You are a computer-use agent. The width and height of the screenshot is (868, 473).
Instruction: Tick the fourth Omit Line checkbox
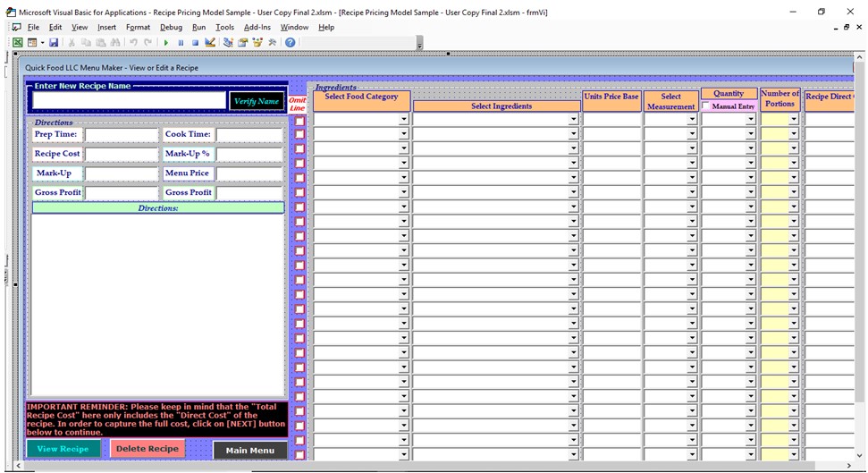[299, 164]
